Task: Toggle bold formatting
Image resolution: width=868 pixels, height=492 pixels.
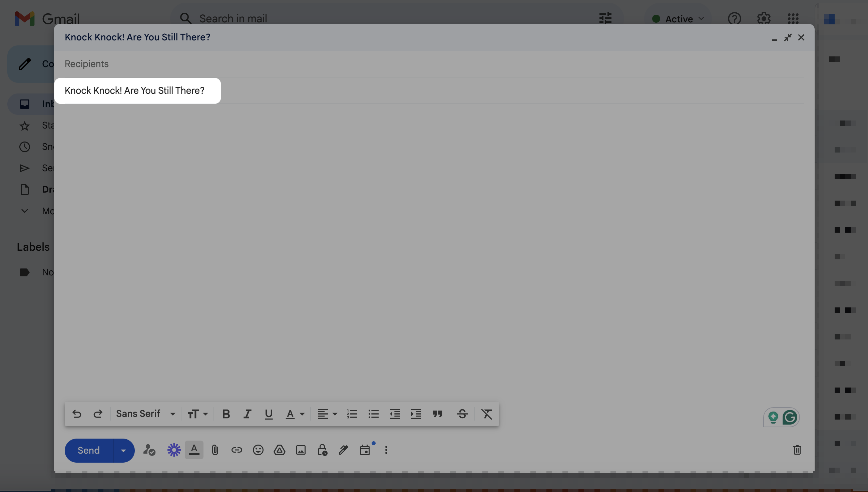Action: pos(226,414)
